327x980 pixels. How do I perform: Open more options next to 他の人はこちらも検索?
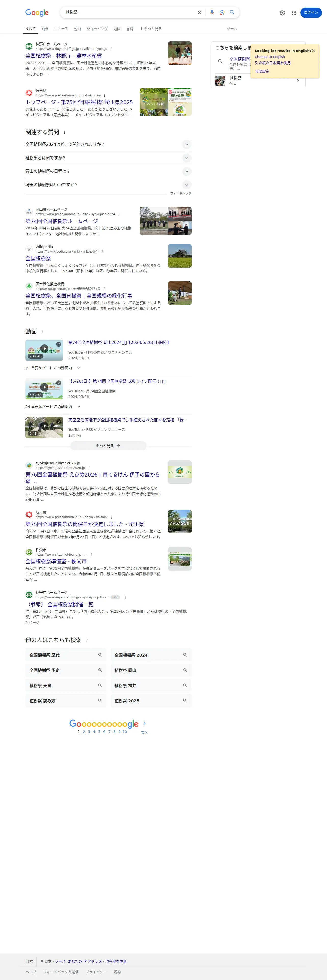[x=87, y=640]
